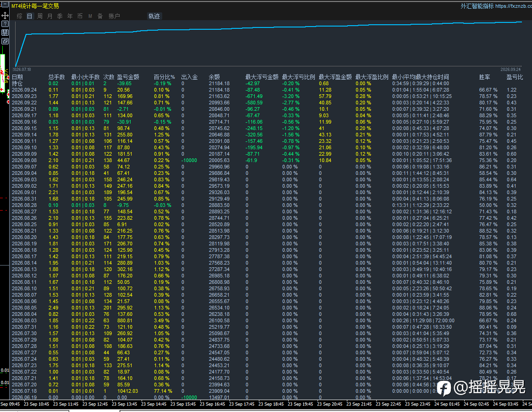The height and width of the screenshot is (412, 532).
Task: Select the 日 daily tab
Action: [29, 16]
